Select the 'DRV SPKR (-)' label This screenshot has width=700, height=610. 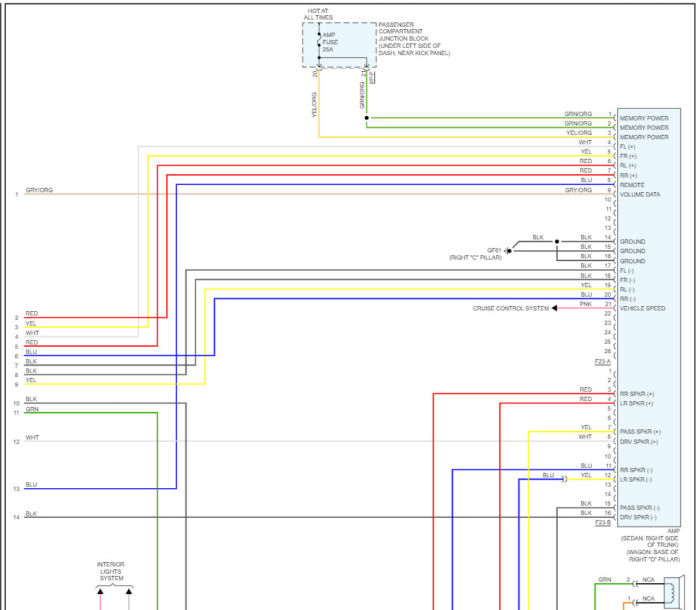[x=638, y=517]
